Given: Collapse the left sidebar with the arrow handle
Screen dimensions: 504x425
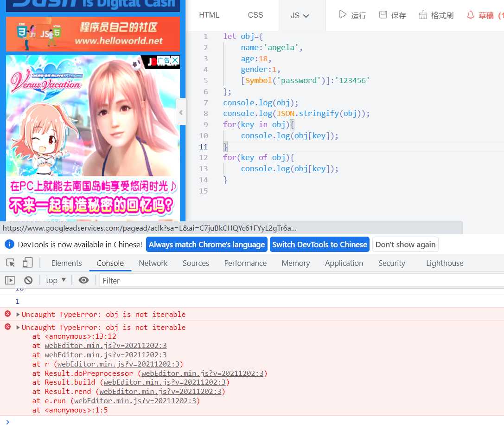Looking at the screenshot, I should pos(181,112).
